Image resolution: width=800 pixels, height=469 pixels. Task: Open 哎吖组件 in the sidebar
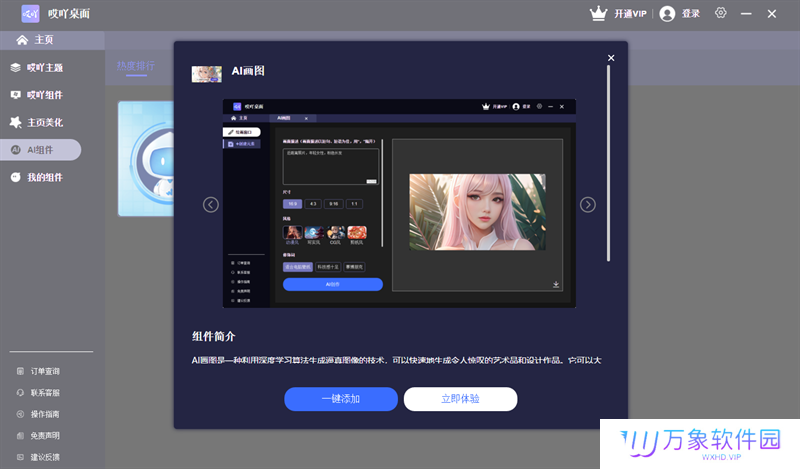tap(45, 95)
